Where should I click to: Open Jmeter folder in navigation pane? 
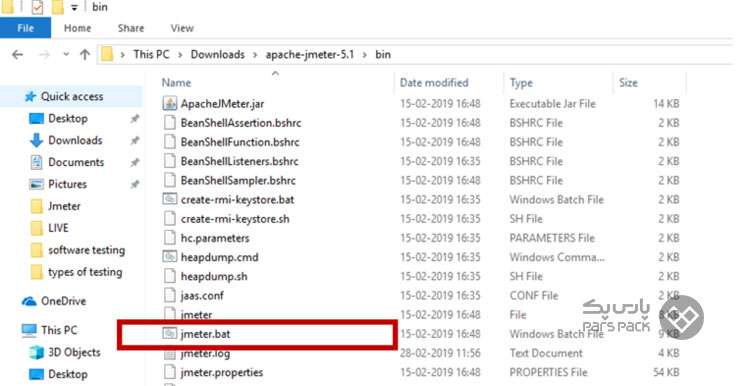tap(64, 206)
